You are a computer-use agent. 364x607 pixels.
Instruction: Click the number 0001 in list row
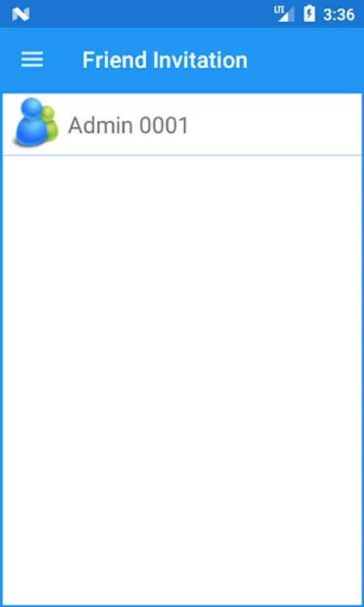164,126
